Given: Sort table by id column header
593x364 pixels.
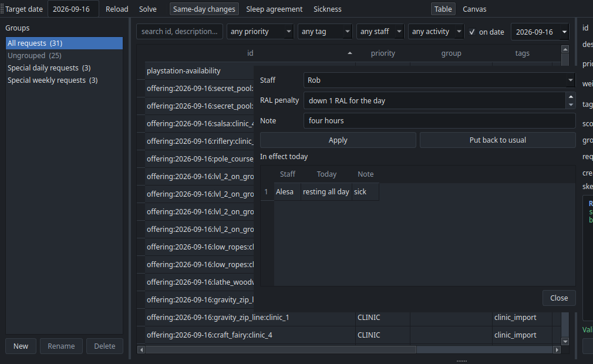Looking at the screenshot, I should [250, 53].
